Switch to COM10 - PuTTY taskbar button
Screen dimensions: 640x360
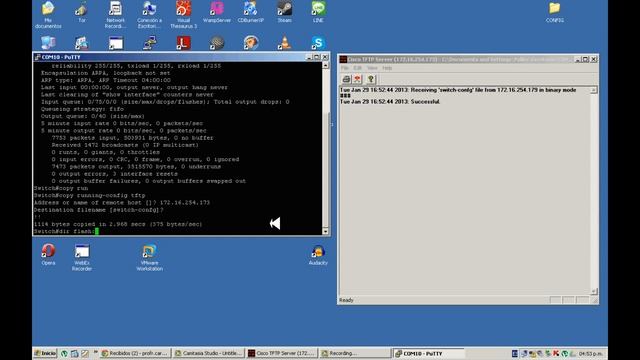tap(429, 353)
